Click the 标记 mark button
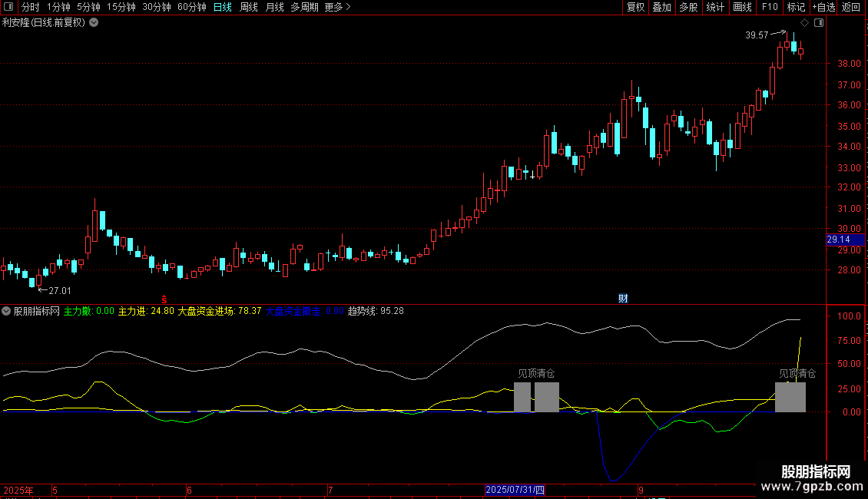 click(796, 7)
